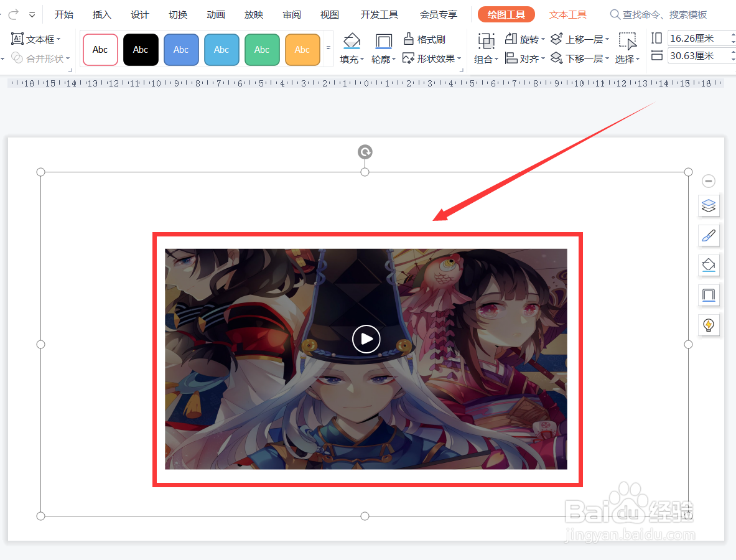Open 形状效果 shape effects menu
This screenshot has width=736, height=560.
click(432, 58)
